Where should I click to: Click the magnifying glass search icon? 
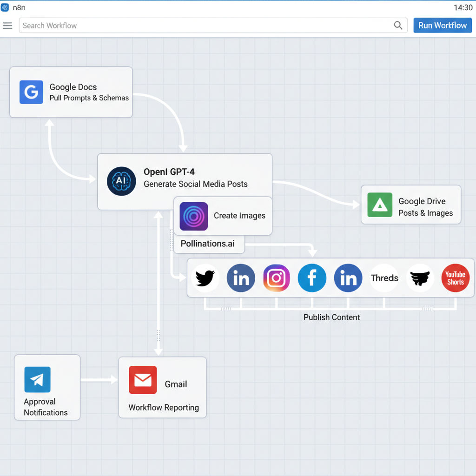click(398, 26)
